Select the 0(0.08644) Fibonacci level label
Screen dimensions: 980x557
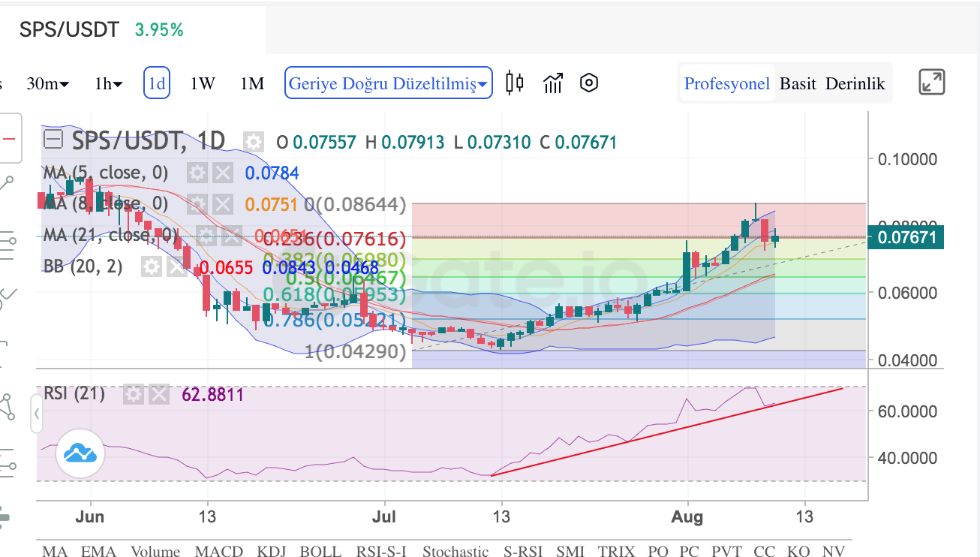tap(355, 204)
